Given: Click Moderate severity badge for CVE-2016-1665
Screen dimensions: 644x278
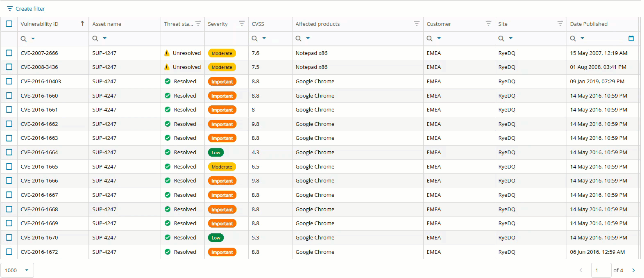Looking at the screenshot, I should tap(222, 167).
